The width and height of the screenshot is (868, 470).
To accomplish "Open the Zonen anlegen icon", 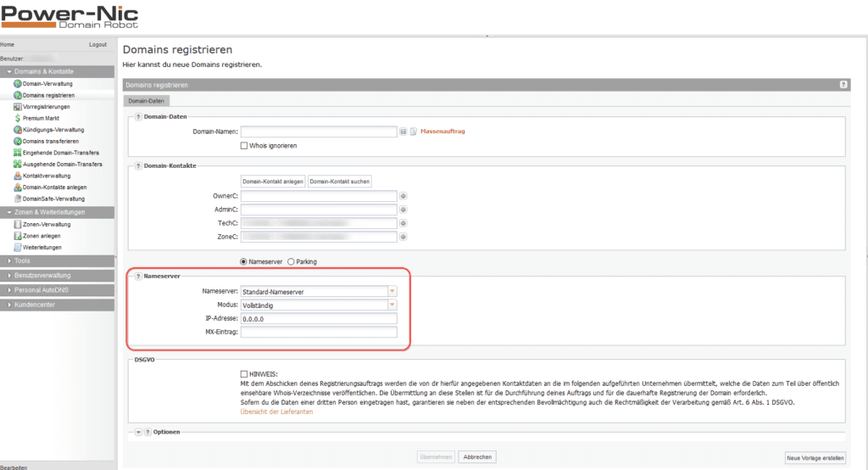I will click(x=18, y=236).
